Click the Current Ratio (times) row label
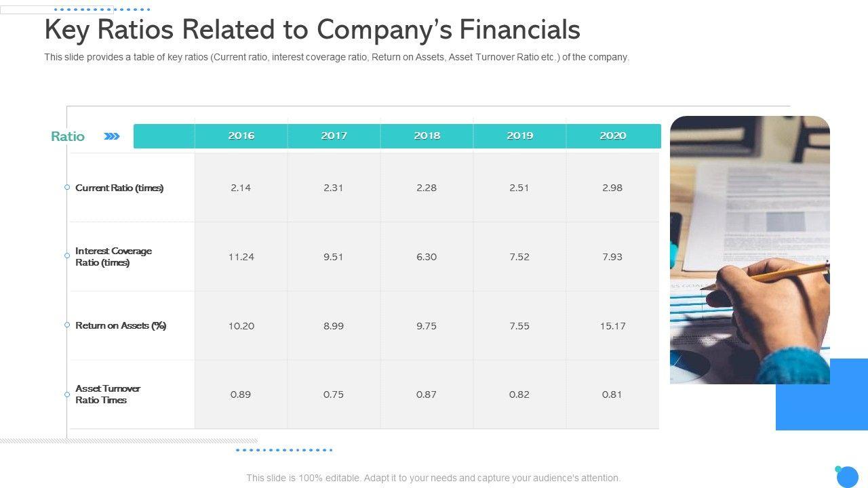Image resolution: width=868 pixels, height=488 pixels. (119, 188)
